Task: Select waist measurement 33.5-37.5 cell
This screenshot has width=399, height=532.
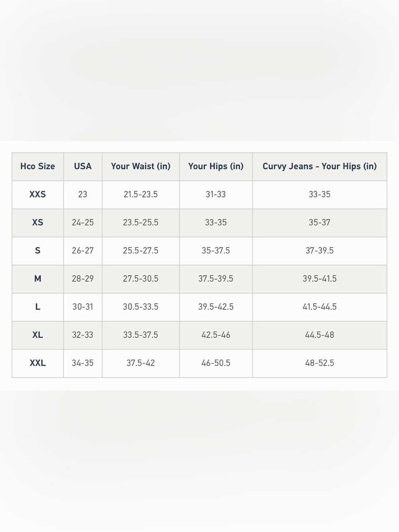Action: (x=140, y=335)
